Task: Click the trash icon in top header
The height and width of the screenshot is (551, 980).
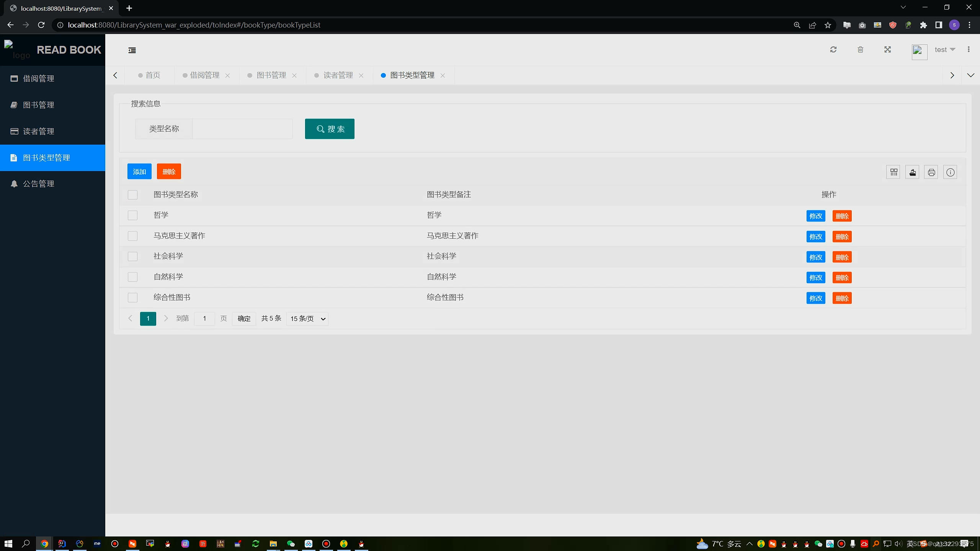Action: point(861,50)
